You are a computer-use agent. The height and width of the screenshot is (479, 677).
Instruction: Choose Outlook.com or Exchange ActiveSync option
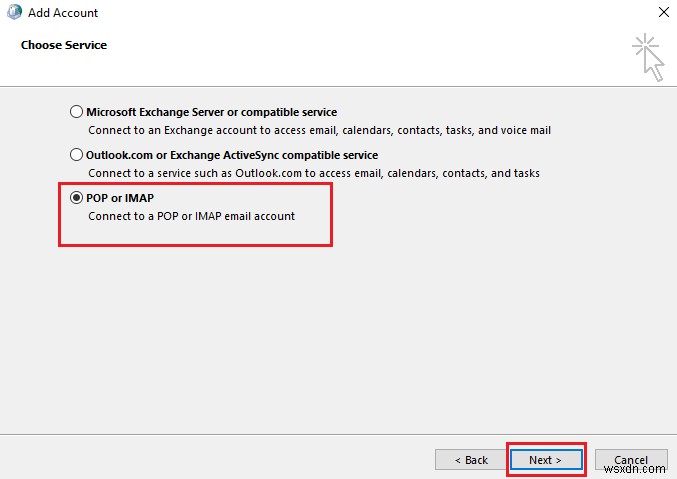pyautogui.click(x=76, y=155)
